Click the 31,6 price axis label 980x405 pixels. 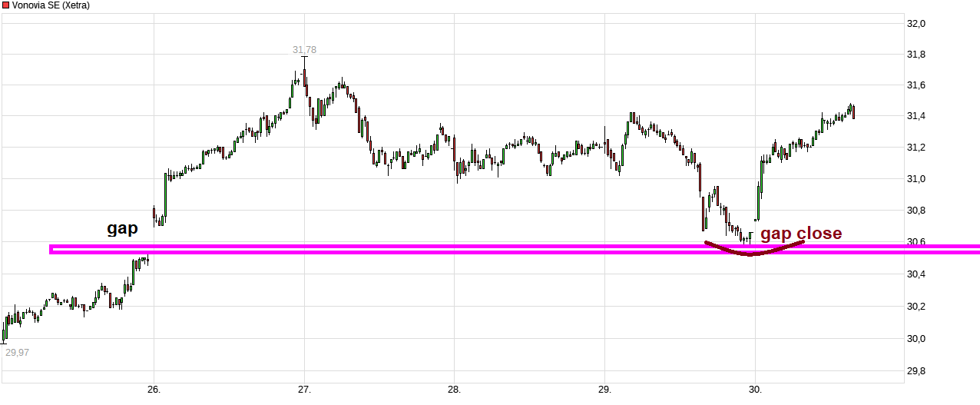(x=917, y=85)
